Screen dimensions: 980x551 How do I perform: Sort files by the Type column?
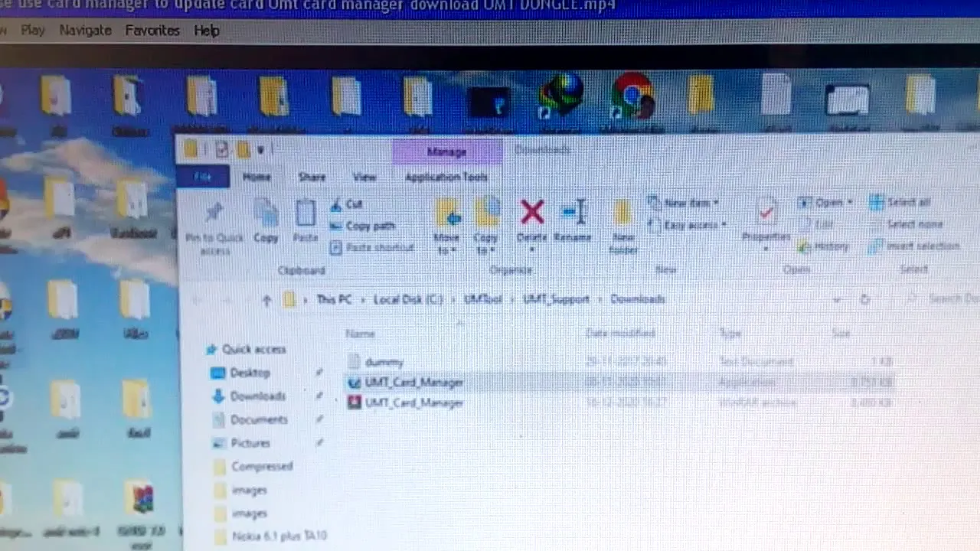pyautogui.click(x=730, y=334)
